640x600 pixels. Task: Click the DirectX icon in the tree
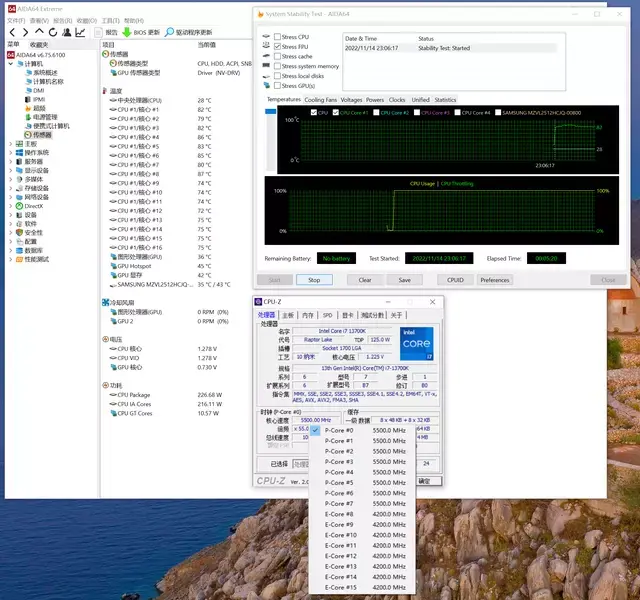coord(19,206)
